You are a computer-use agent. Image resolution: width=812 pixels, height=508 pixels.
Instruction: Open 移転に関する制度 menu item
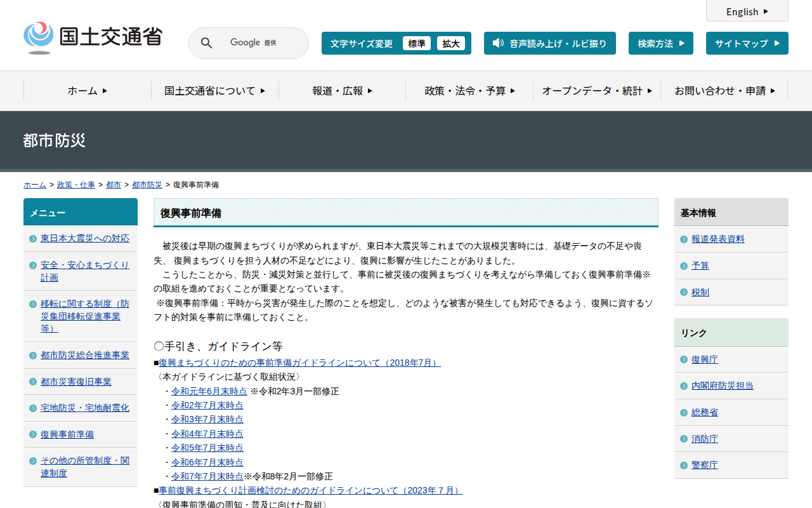click(x=85, y=316)
